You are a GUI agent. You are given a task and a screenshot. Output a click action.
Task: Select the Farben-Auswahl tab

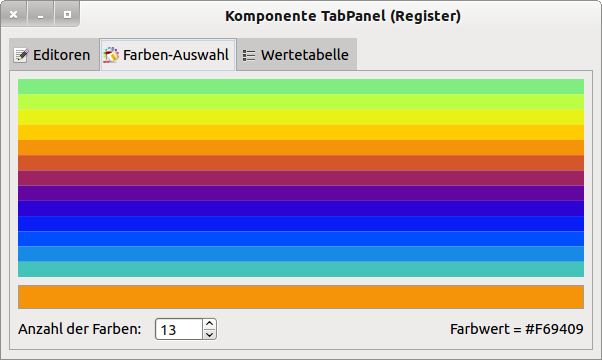point(168,54)
